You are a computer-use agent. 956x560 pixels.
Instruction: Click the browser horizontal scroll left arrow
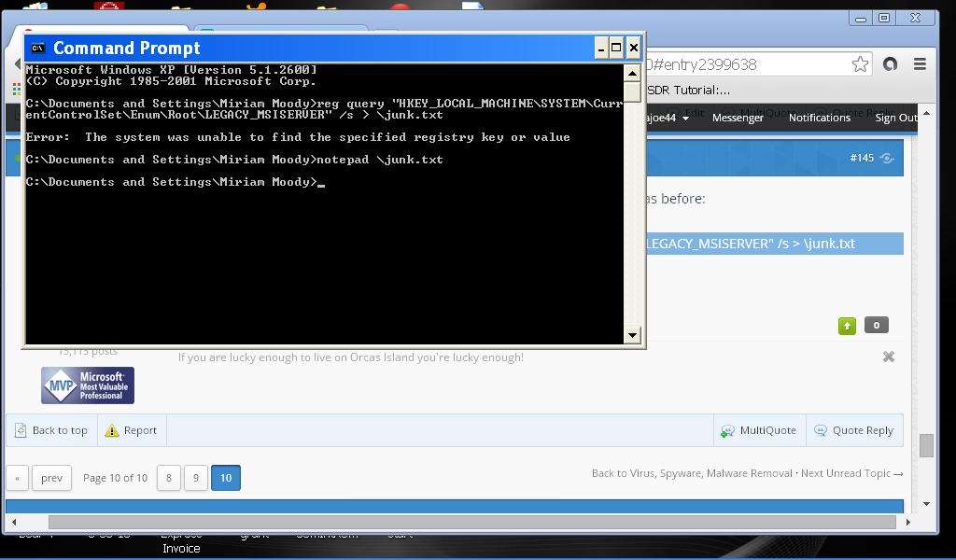point(14,522)
